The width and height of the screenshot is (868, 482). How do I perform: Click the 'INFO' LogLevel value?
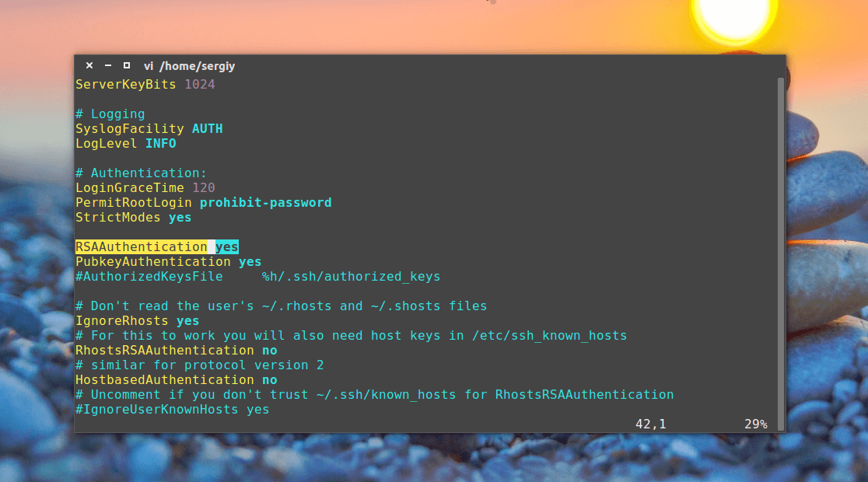pos(160,143)
